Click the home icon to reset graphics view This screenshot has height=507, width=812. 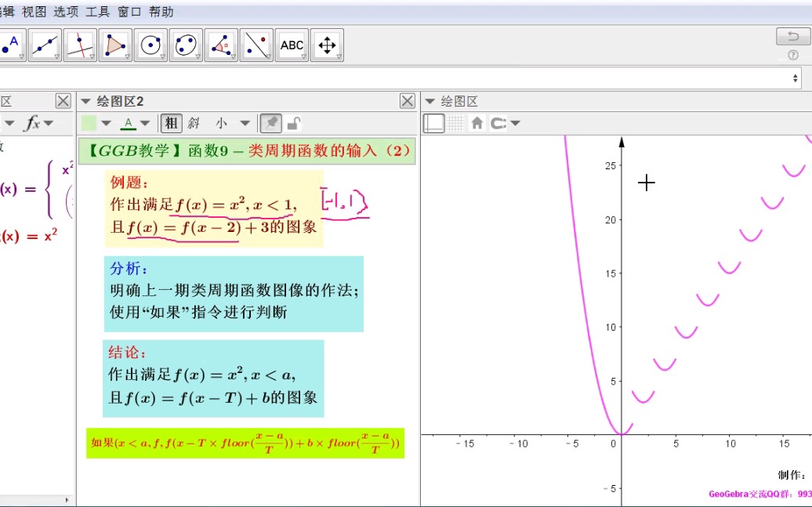[x=477, y=123]
